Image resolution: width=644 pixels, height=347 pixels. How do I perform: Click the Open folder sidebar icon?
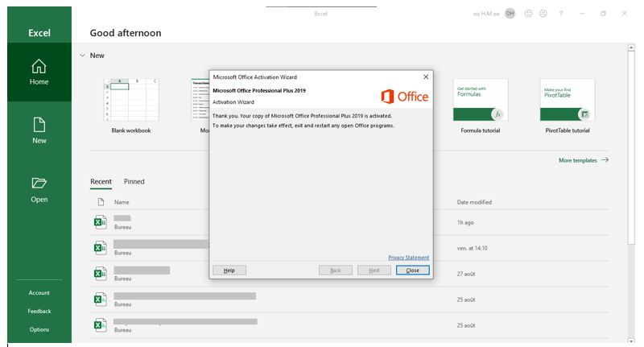click(39, 184)
